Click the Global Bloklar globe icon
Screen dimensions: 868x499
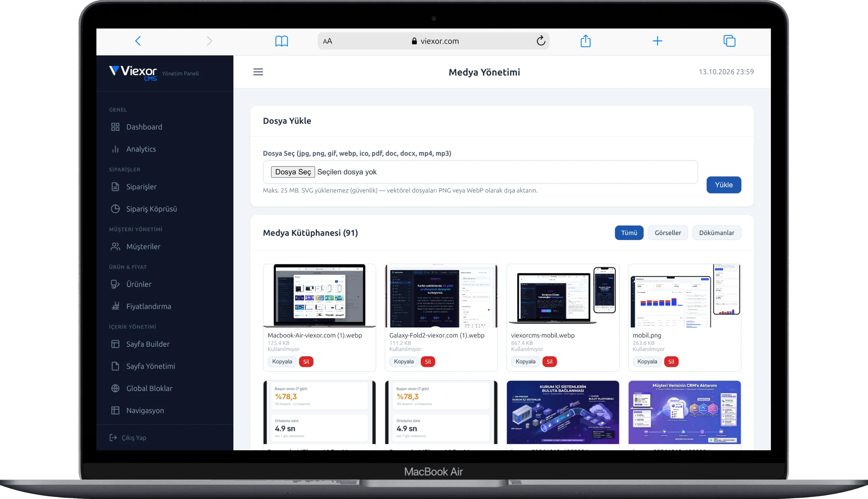coord(115,388)
